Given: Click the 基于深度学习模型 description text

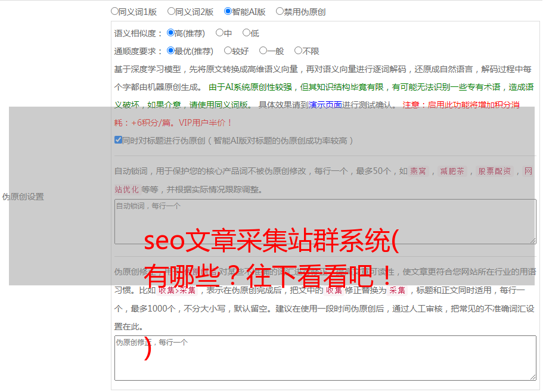Looking at the screenshot, I should [x=322, y=78].
